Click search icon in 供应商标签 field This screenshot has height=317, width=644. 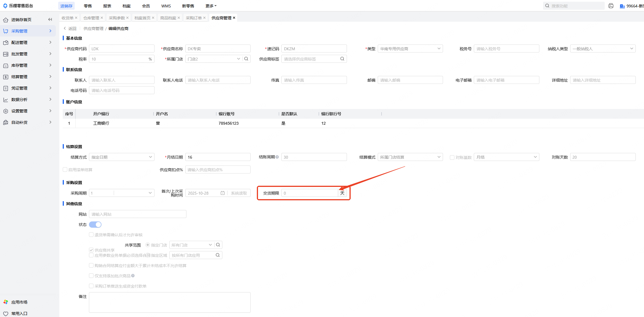[342, 59]
